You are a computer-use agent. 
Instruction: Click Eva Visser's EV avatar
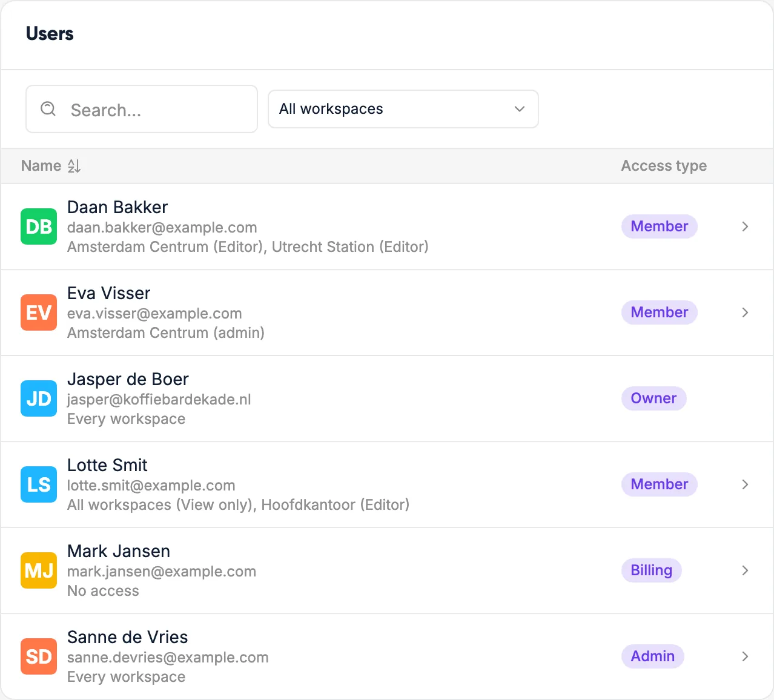(39, 312)
